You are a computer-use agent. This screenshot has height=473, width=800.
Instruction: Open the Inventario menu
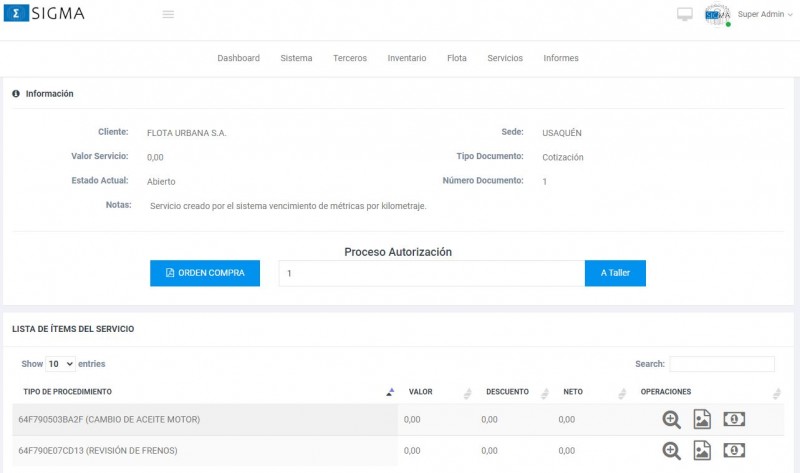[x=407, y=58]
